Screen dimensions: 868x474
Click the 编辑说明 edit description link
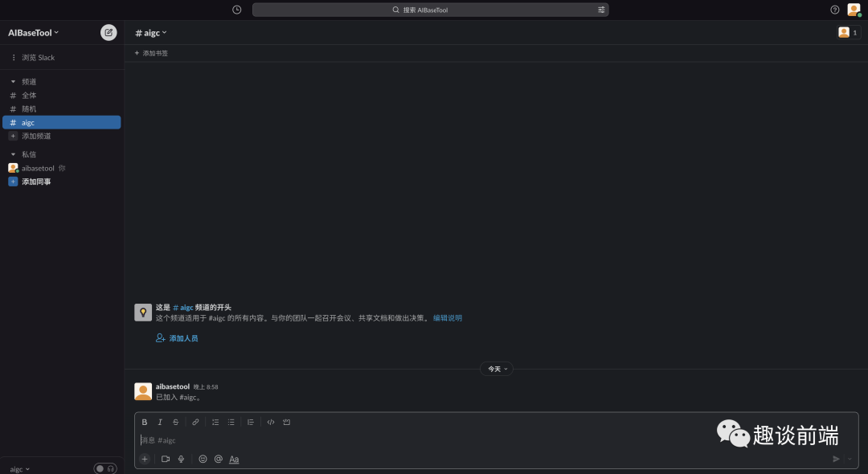[x=447, y=317]
